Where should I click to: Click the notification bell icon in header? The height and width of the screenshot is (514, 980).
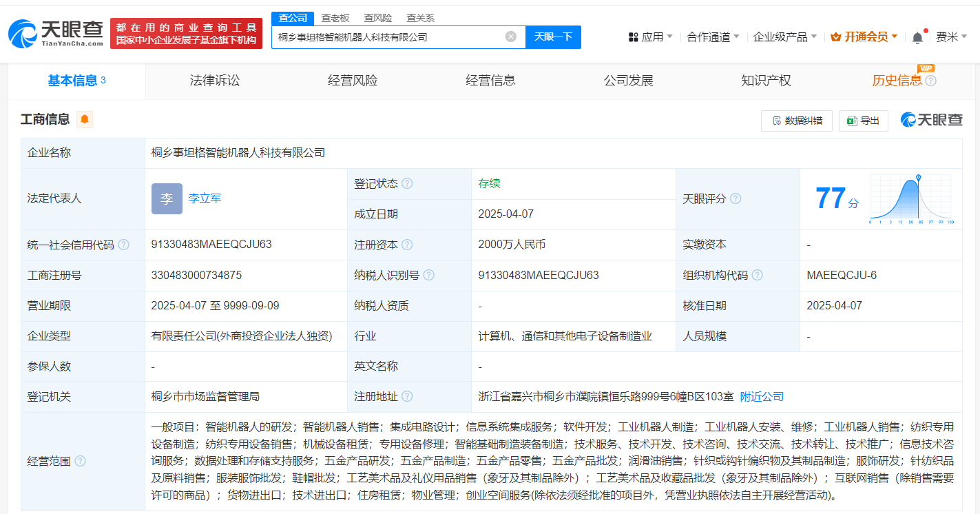[x=917, y=37]
